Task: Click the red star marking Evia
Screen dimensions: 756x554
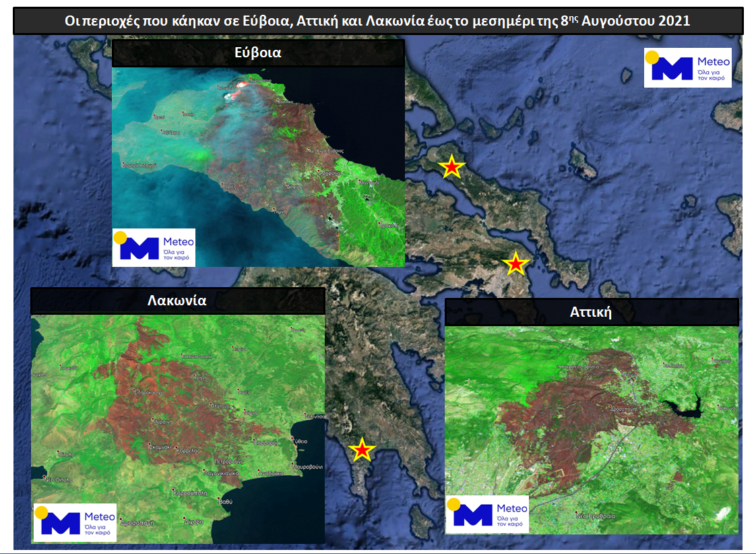Action: click(x=451, y=166)
